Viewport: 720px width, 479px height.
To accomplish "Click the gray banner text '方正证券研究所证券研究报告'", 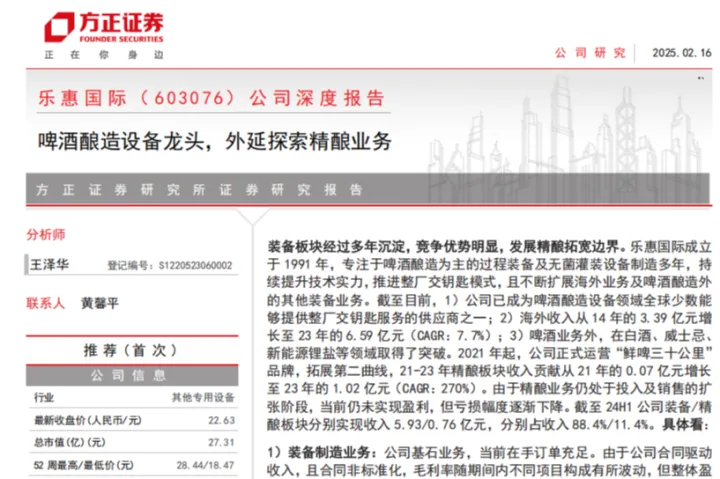I will coord(199,189).
